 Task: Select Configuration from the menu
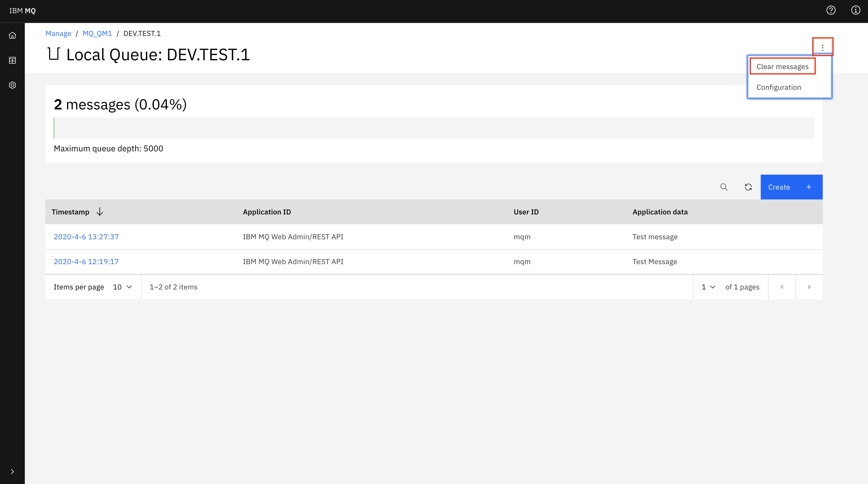coord(779,87)
